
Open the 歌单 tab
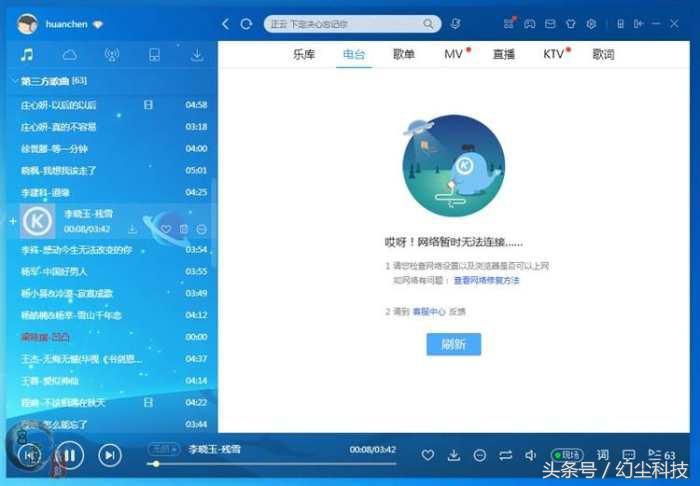coord(404,54)
